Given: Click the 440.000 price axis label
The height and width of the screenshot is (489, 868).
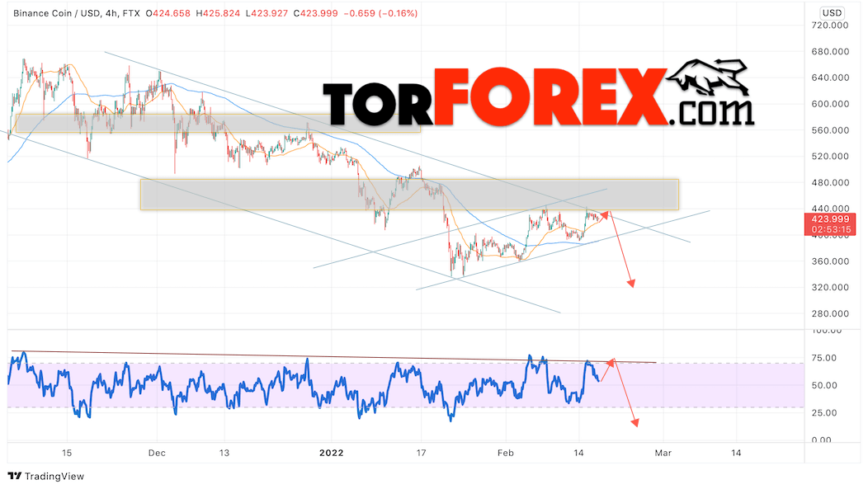Looking at the screenshot, I should tap(830, 209).
